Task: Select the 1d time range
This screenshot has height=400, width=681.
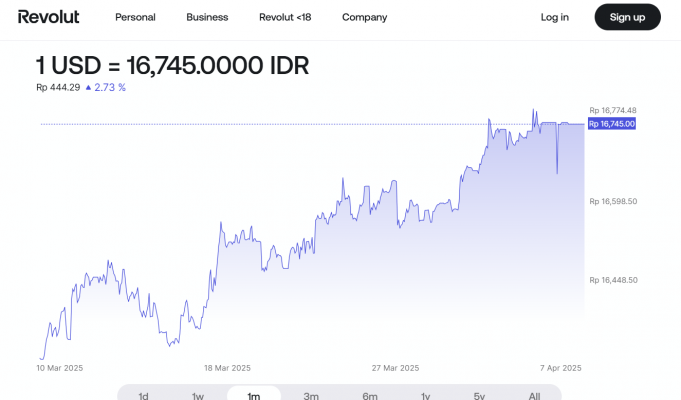Action: click(x=143, y=396)
